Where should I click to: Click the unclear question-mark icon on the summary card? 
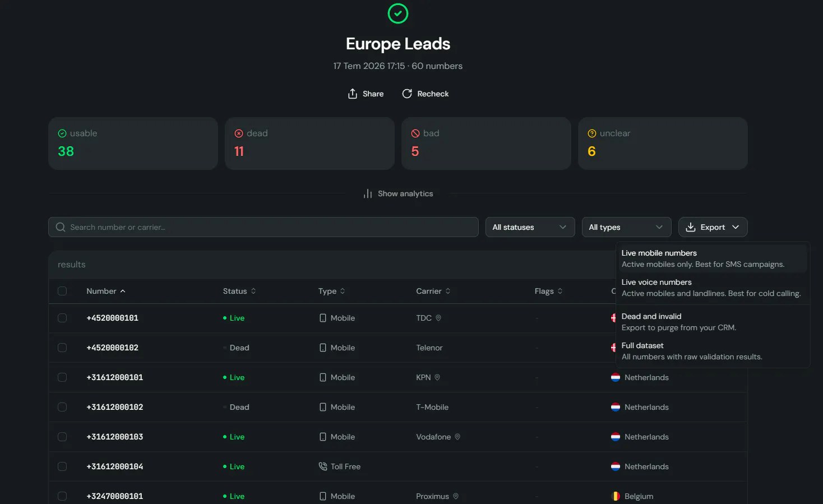(592, 133)
